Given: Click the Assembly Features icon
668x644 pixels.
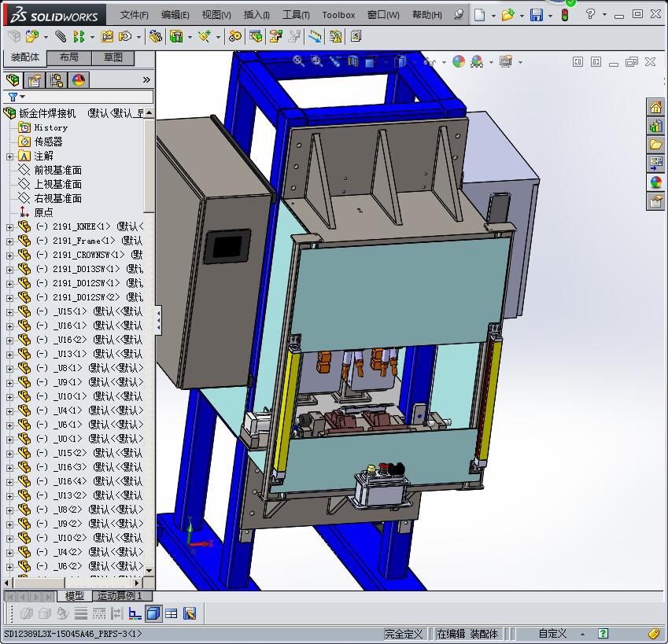Looking at the screenshot, I should (176, 37).
